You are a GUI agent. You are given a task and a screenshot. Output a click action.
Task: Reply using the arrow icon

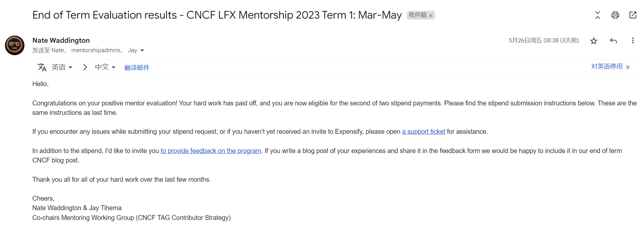click(x=613, y=41)
